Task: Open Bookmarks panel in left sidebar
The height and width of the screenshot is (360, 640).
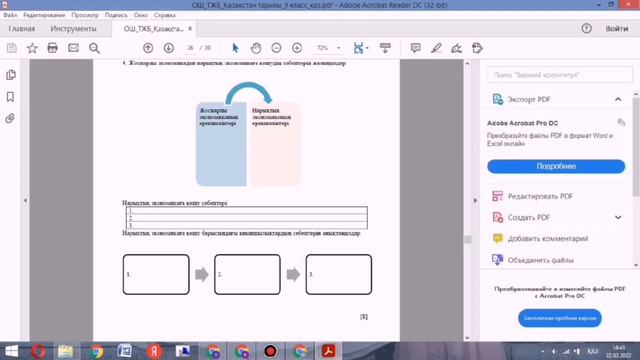Action: (11, 97)
